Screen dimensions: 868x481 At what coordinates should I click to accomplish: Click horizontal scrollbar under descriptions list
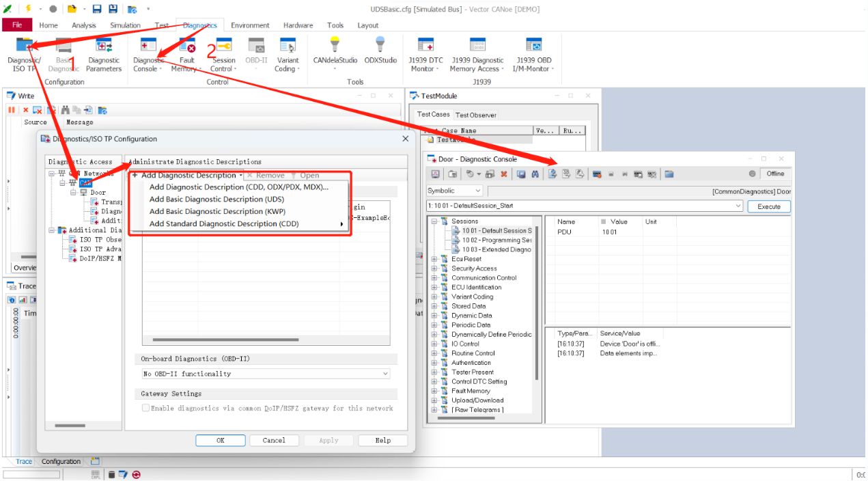click(225, 340)
